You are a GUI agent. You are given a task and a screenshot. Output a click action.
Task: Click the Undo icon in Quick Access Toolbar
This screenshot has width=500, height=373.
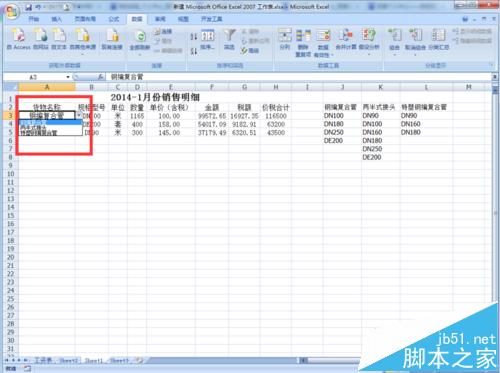(38, 7)
